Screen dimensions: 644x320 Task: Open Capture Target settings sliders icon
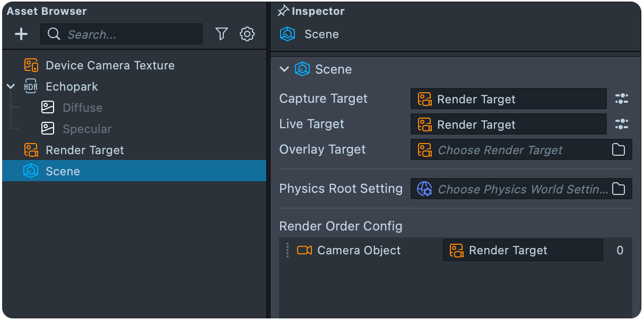coord(622,99)
